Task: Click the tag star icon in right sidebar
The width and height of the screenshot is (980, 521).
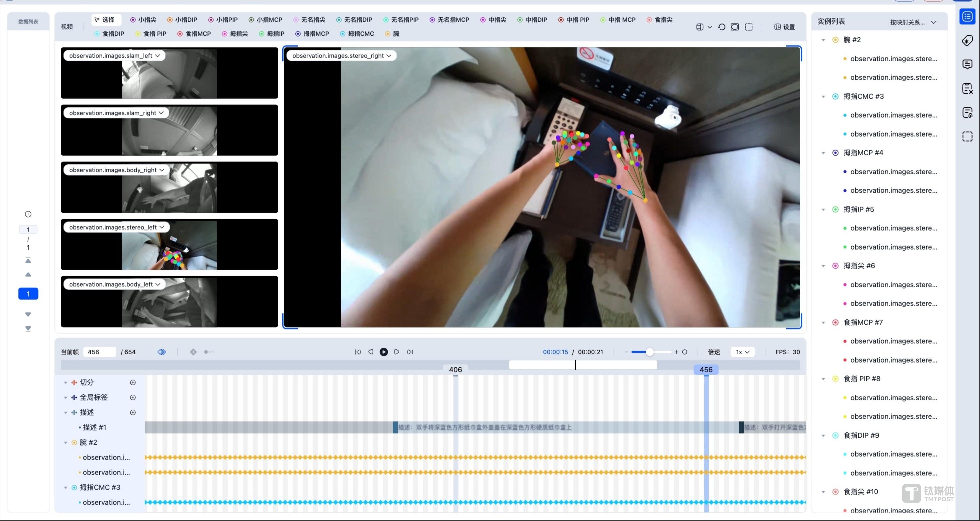Action: (967, 40)
